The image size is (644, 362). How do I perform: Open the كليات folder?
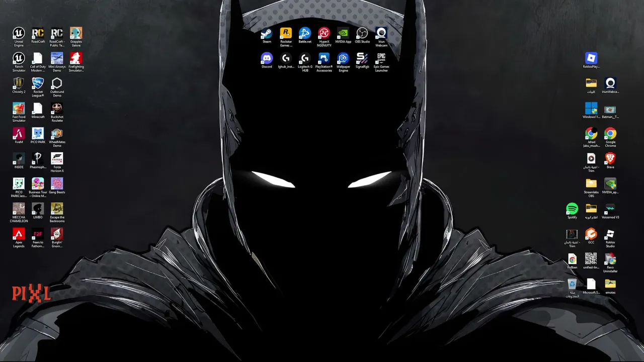pyautogui.click(x=591, y=85)
